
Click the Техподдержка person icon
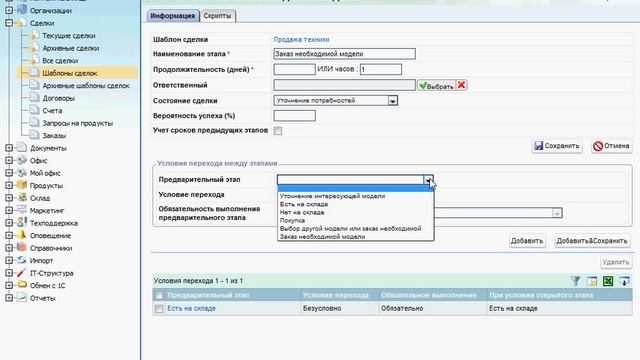22,222
